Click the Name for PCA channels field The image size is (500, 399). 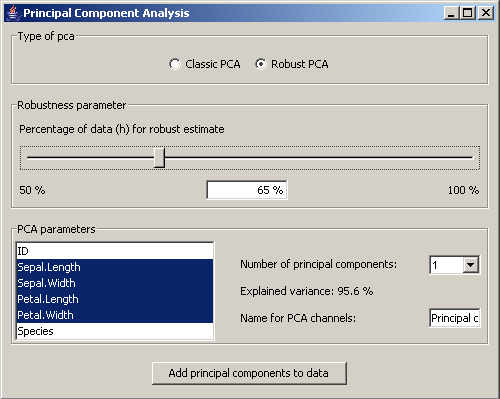455,318
